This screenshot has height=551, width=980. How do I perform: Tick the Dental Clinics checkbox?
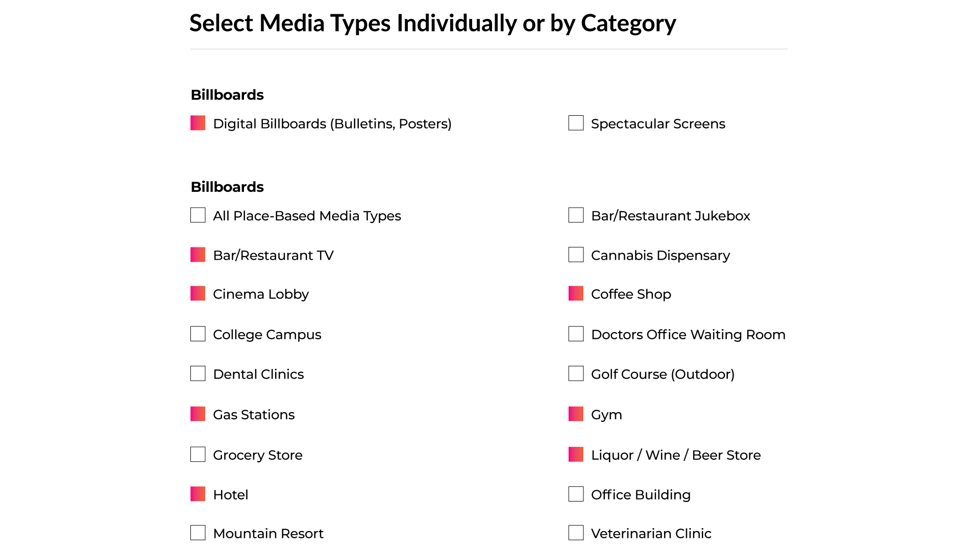[x=198, y=373]
